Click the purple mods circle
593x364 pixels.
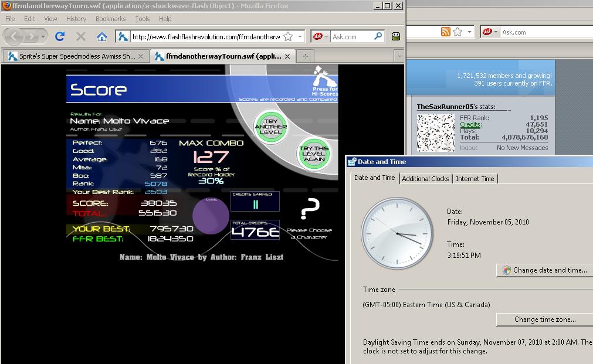click(211, 216)
